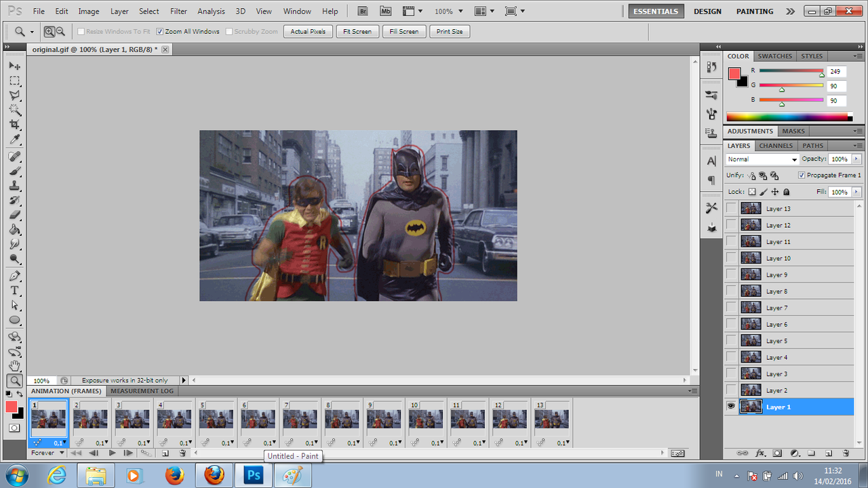Play the frame animation
The height and width of the screenshot is (488, 868).
[x=112, y=453]
